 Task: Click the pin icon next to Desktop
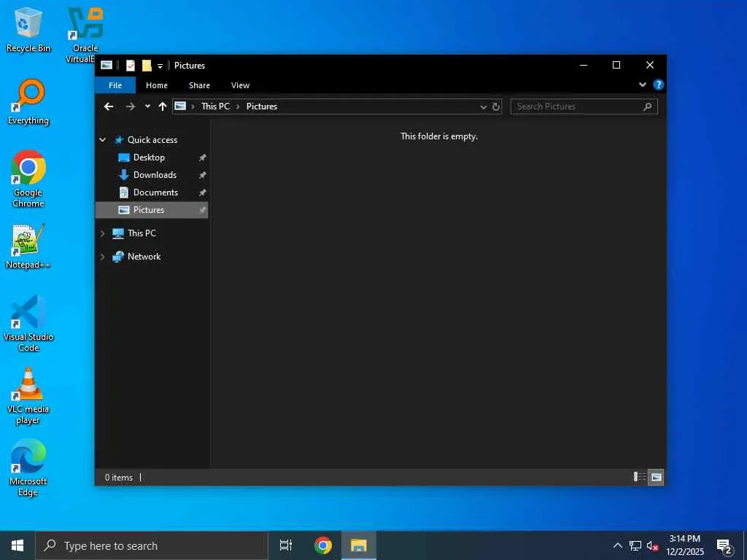click(203, 157)
